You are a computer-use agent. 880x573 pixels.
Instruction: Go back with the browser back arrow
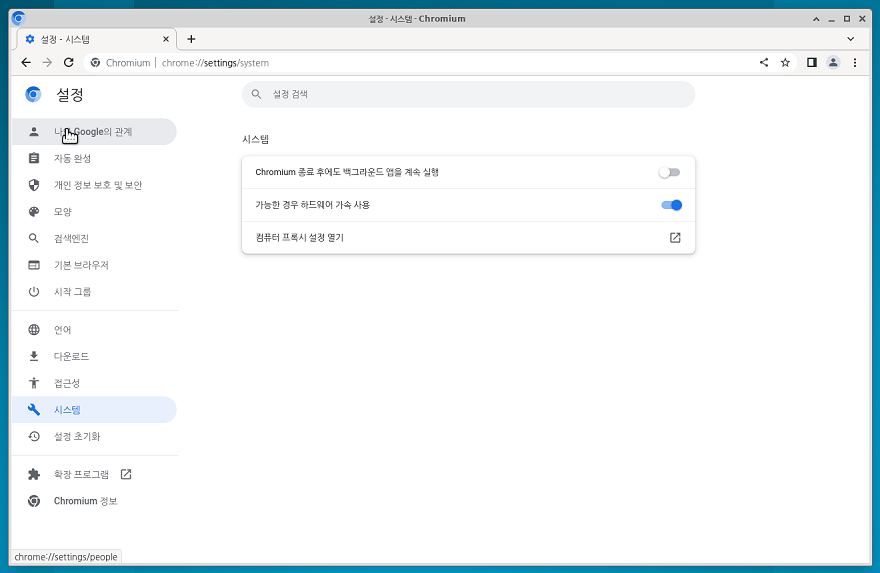26,62
